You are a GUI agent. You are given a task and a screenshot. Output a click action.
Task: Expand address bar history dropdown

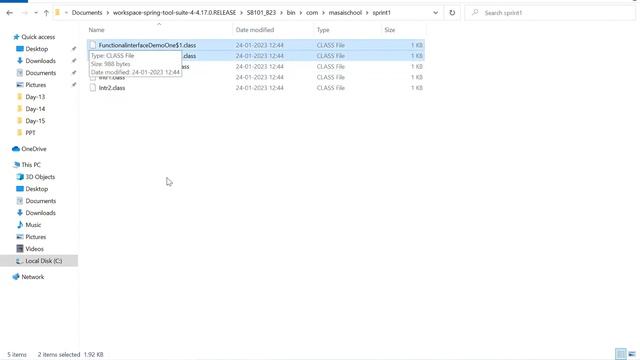[x=436, y=13]
